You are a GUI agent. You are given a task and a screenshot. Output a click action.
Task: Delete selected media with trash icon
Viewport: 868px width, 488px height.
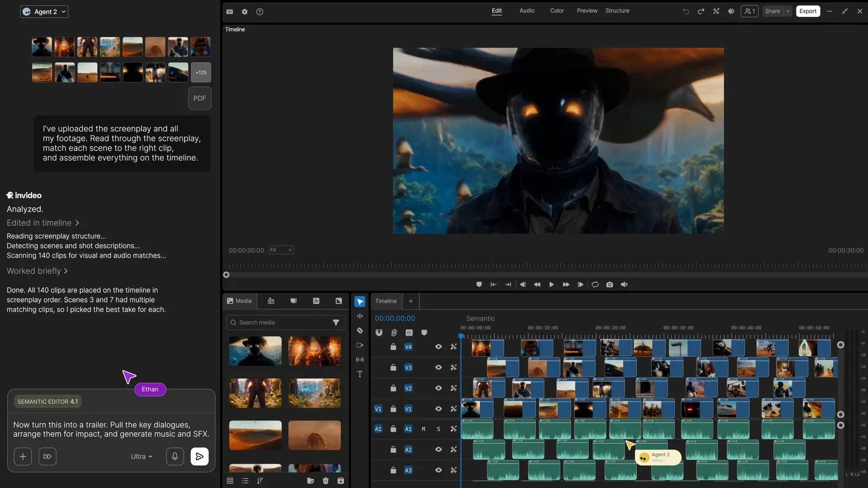click(x=325, y=480)
